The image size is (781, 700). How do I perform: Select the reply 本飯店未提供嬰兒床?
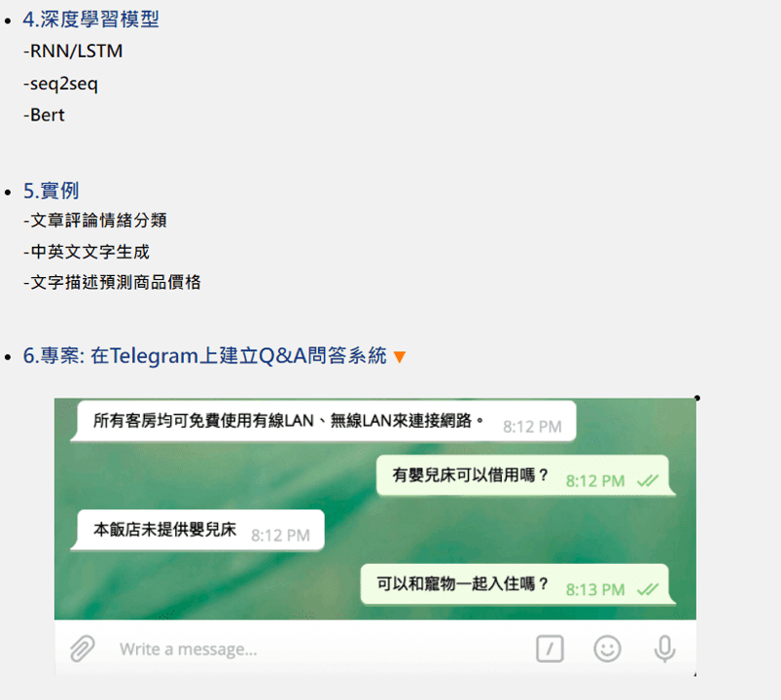[x=197, y=530]
